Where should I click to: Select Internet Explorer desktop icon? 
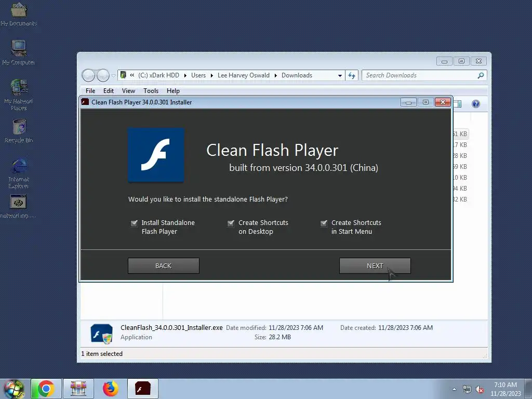[19, 174]
